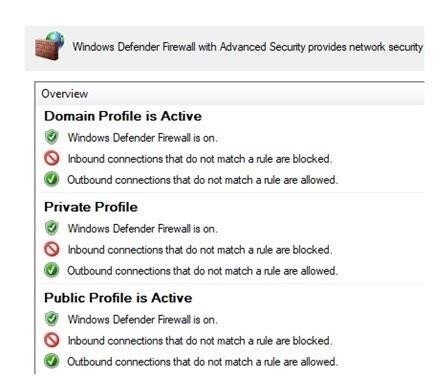
Task: Click the Windows Defender Firewall description banner text
Action: tap(248, 47)
